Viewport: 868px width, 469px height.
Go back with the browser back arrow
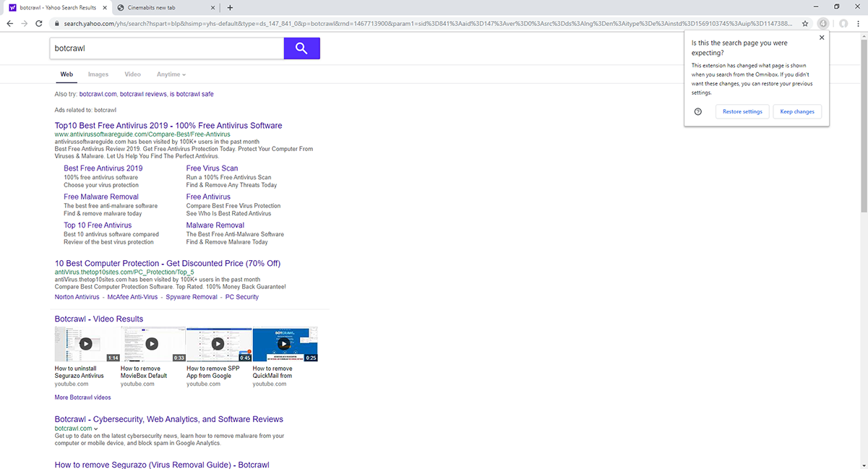[9, 24]
